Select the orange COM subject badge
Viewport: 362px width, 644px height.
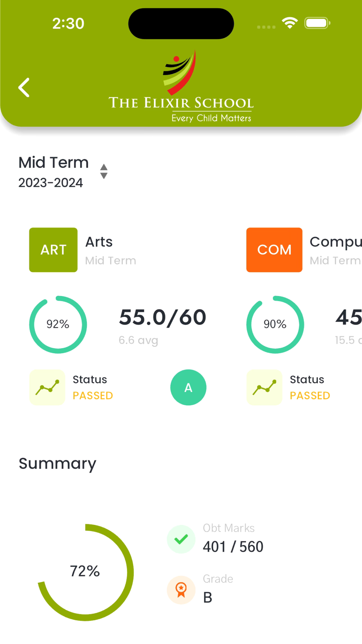coord(274,250)
